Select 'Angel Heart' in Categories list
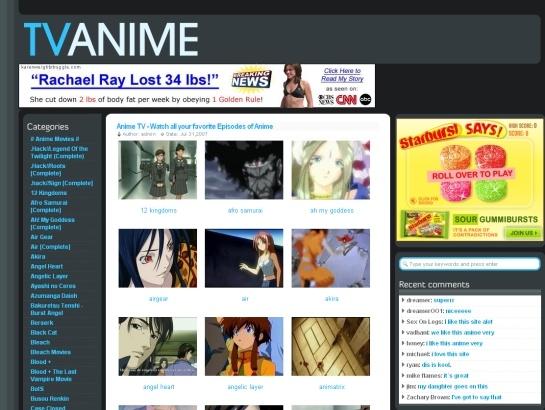 (47, 266)
